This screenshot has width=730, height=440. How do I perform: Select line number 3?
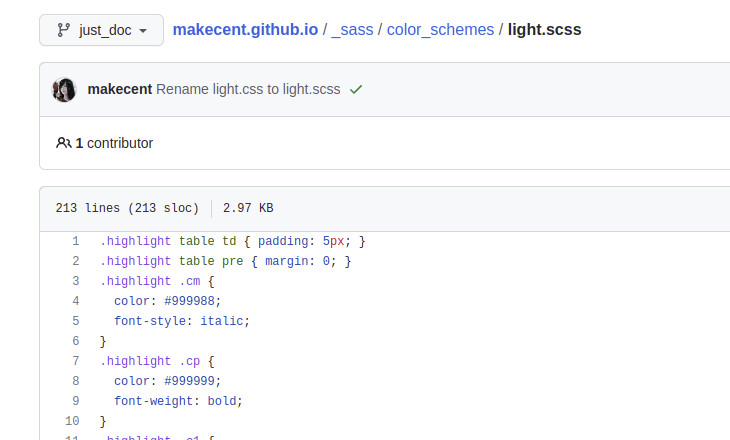tap(76, 281)
